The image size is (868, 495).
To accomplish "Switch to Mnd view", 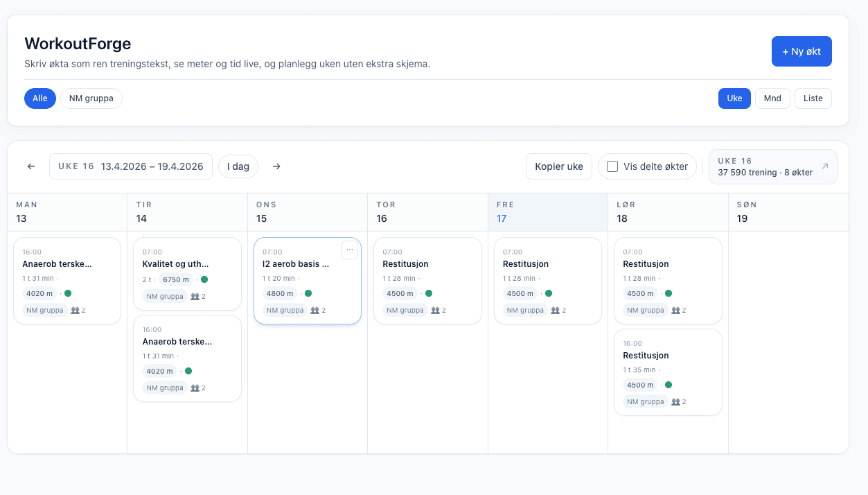I will pyautogui.click(x=772, y=98).
